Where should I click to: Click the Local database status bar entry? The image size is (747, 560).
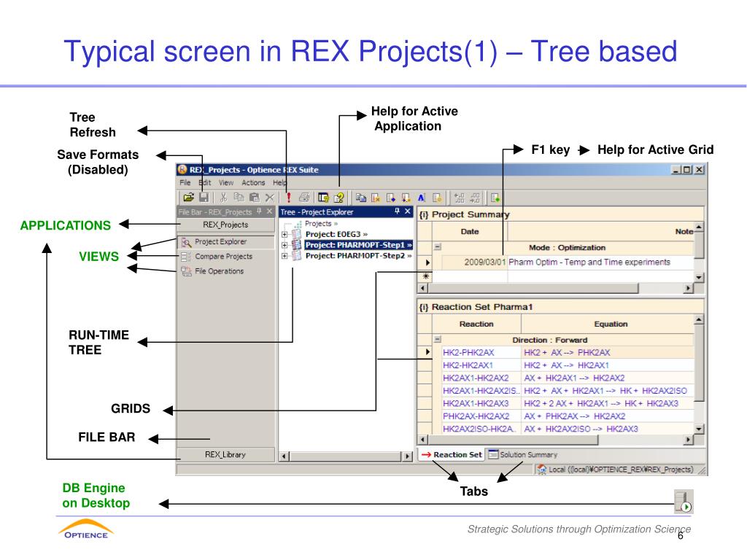[616, 470]
